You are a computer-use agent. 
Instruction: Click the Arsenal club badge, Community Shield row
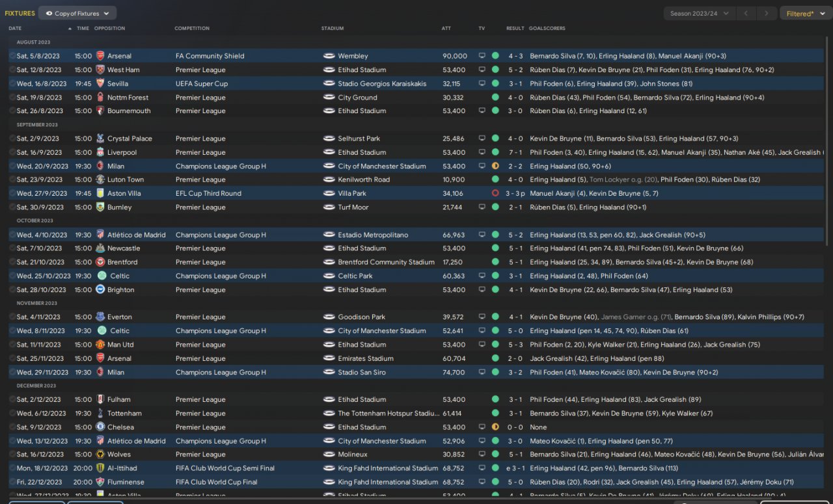(100, 56)
